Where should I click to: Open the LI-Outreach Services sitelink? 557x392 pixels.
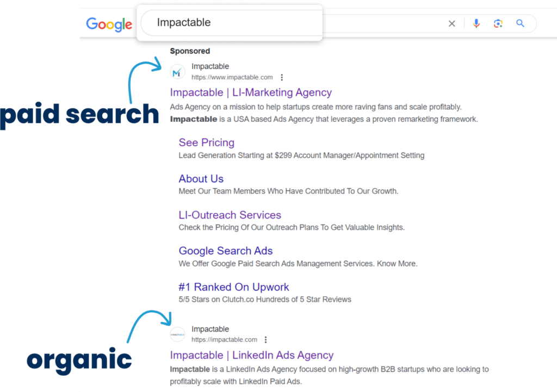pos(230,215)
